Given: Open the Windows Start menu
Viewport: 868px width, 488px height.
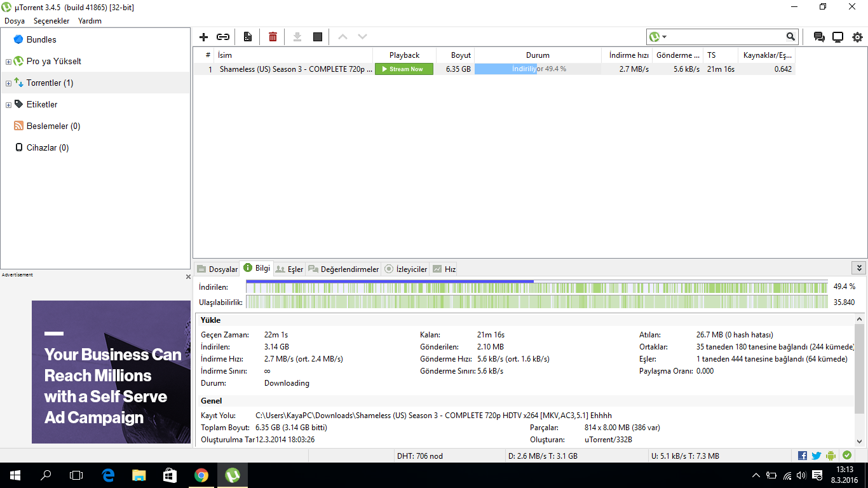Looking at the screenshot, I should (15, 475).
